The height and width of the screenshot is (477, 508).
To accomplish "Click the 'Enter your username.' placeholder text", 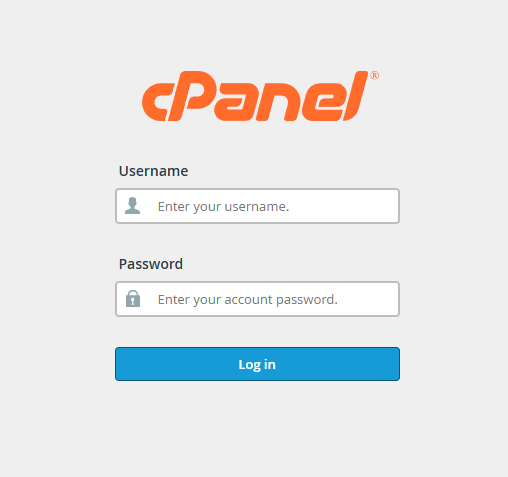I will point(223,207).
